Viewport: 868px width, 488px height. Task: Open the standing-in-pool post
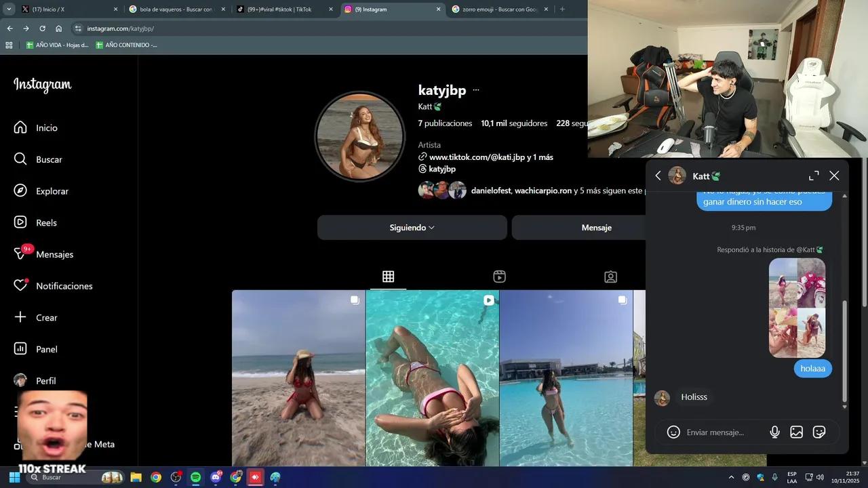pos(566,378)
